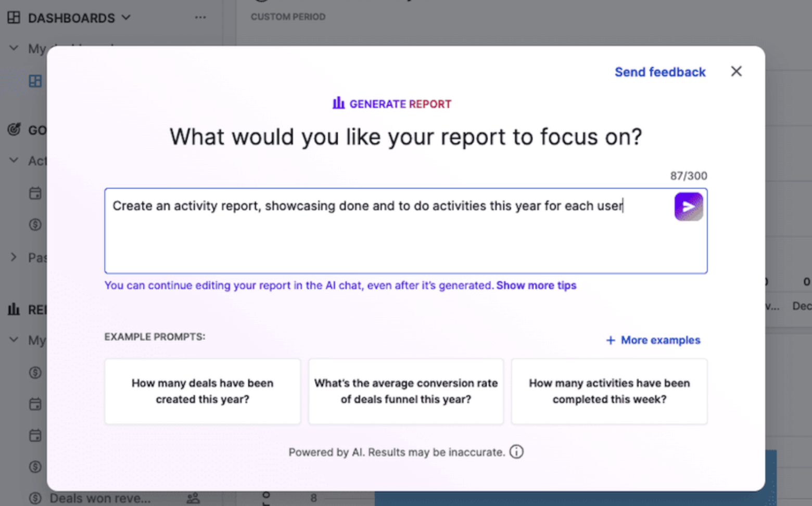Viewport: 812px width, 506px height.
Task: Click More examples
Action: point(653,340)
